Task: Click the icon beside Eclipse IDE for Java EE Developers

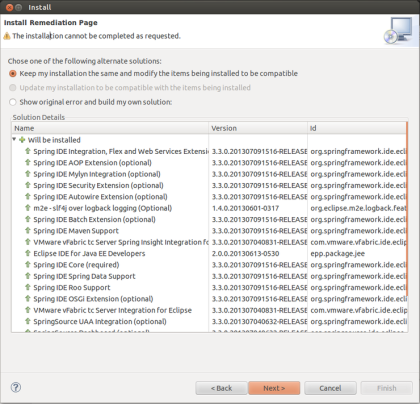Action: [28, 253]
